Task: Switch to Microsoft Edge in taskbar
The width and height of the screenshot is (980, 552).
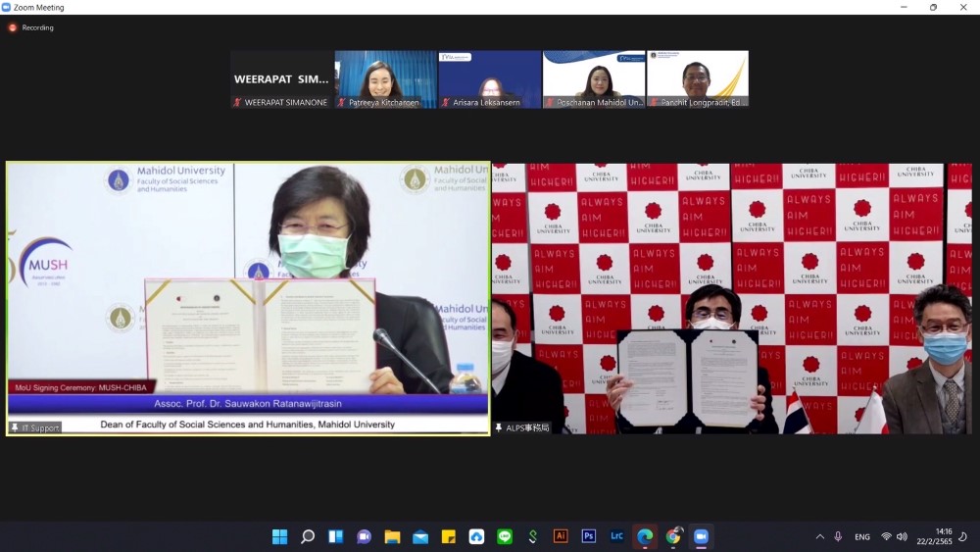Action: pos(645,536)
